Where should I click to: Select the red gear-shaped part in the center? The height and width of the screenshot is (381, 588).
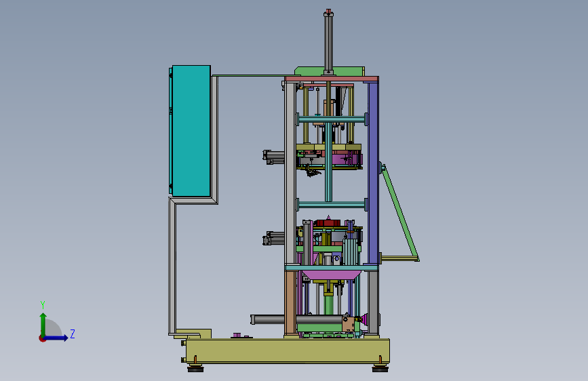329,223
